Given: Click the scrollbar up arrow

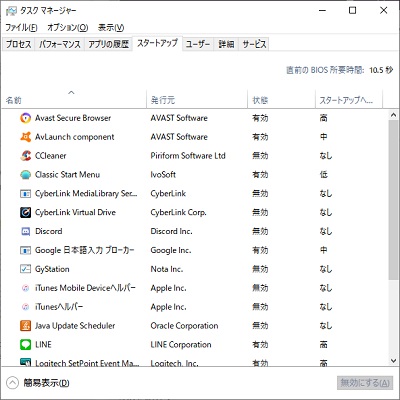Looking at the screenshot, I should (x=393, y=115).
